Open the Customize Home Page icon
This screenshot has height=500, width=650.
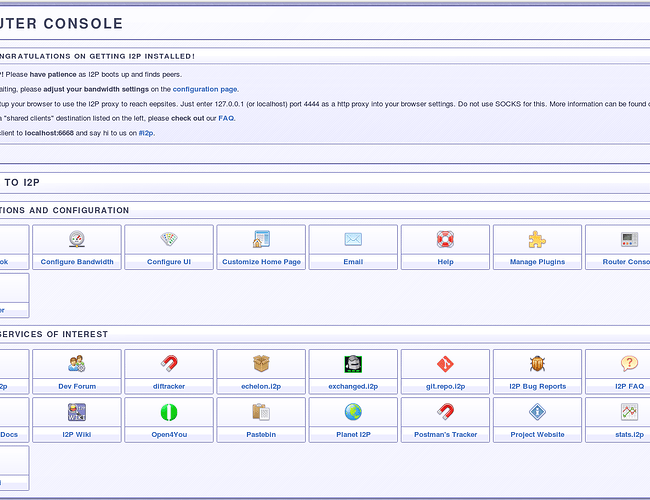tap(261, 239)
